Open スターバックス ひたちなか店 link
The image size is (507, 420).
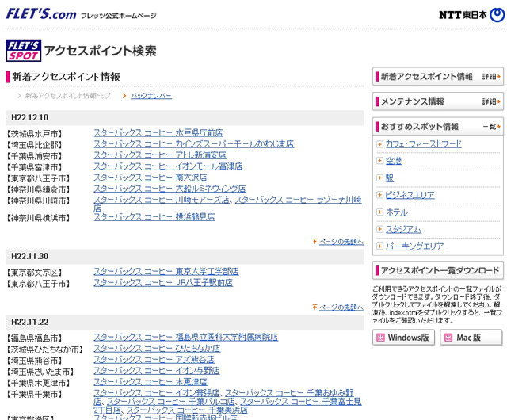tap(157, 349)
